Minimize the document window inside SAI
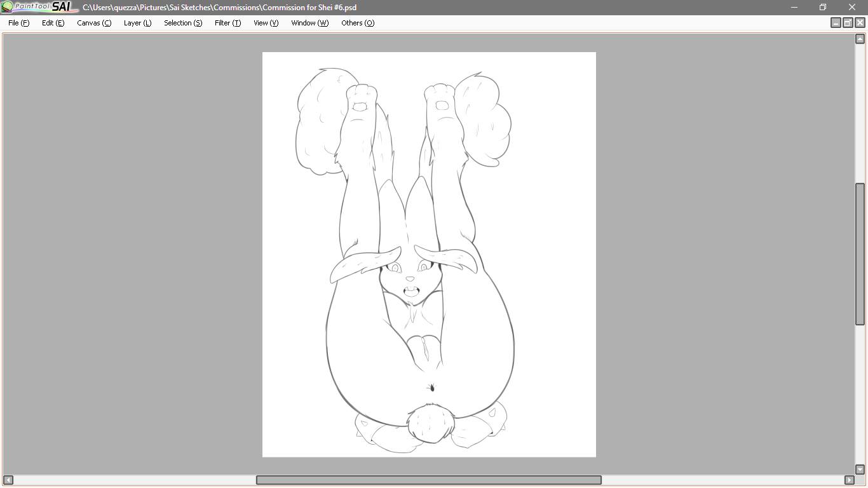This screenshot has height=488, width=868. [836, 23]
